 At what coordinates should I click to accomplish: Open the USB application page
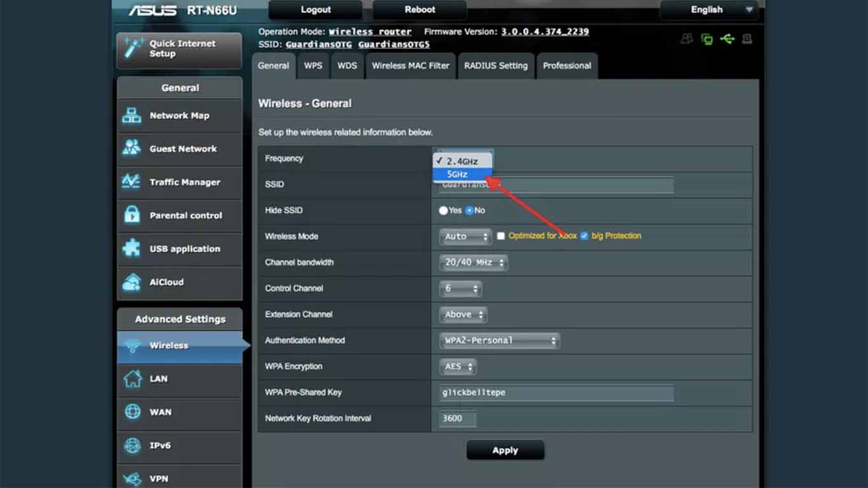pyautogui.click(x=179, y=249)
